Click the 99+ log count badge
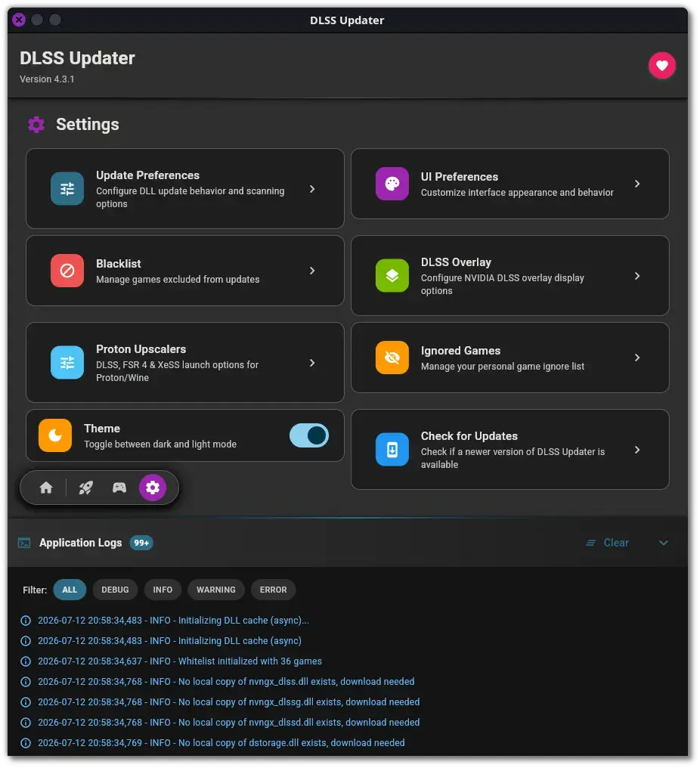 [x=141, y=543]
